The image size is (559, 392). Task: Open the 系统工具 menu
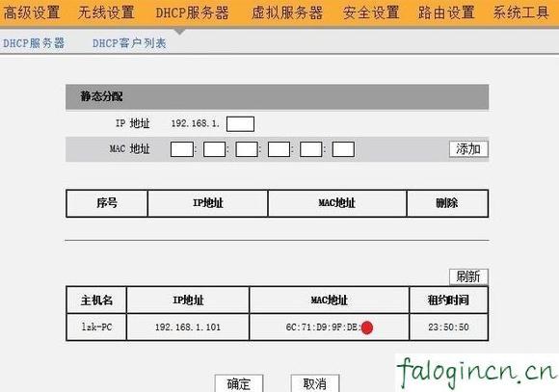point(521,13)
